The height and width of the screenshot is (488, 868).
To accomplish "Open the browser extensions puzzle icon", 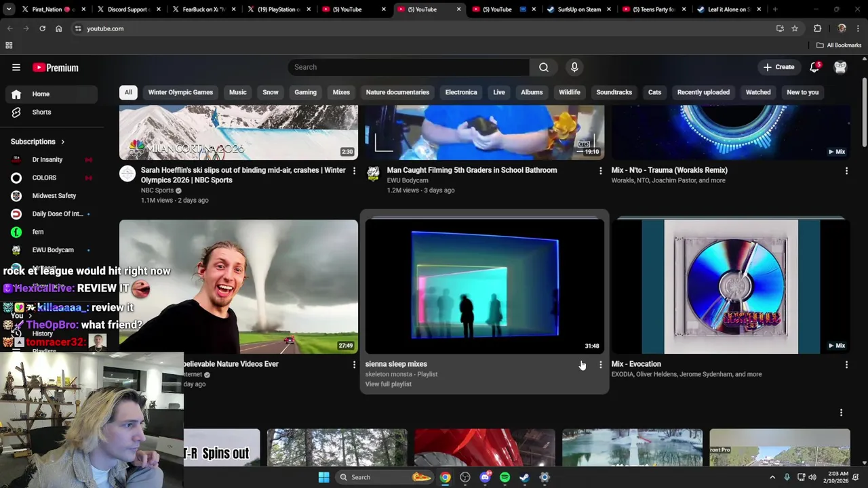I will click(817, 28).
